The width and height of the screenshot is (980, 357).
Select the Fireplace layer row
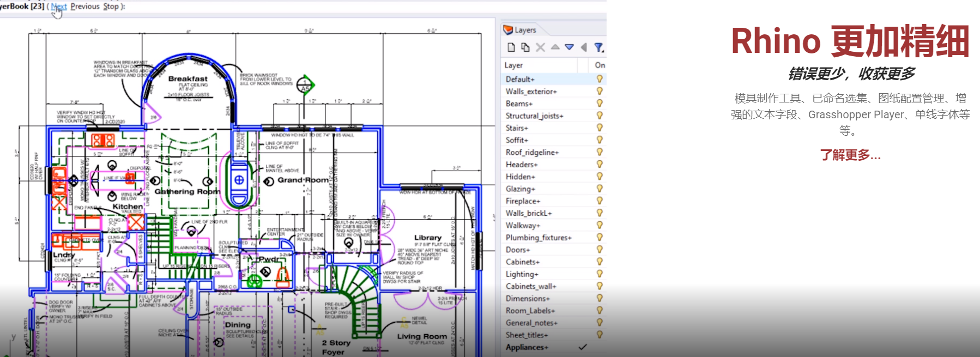point(523,201)
